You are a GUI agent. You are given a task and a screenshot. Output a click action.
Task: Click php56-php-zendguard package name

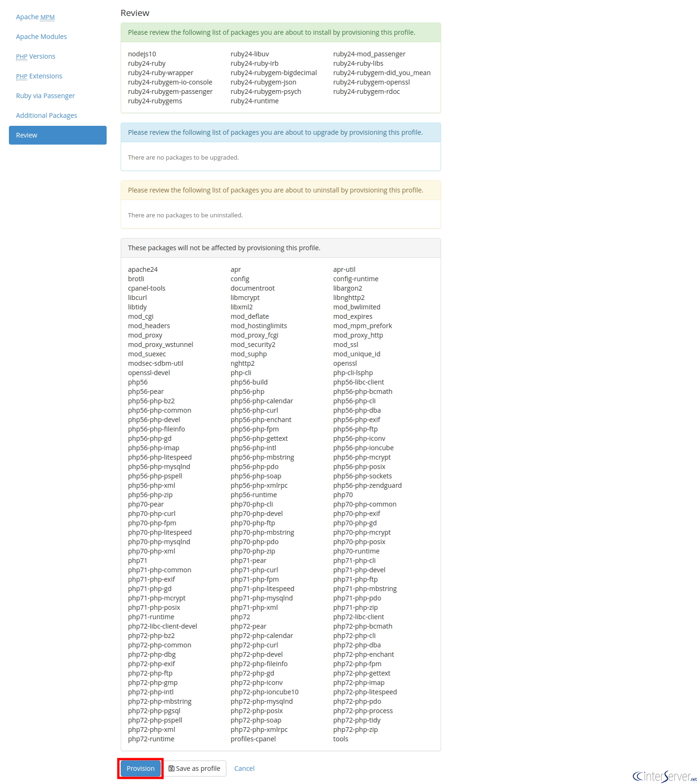367,485
